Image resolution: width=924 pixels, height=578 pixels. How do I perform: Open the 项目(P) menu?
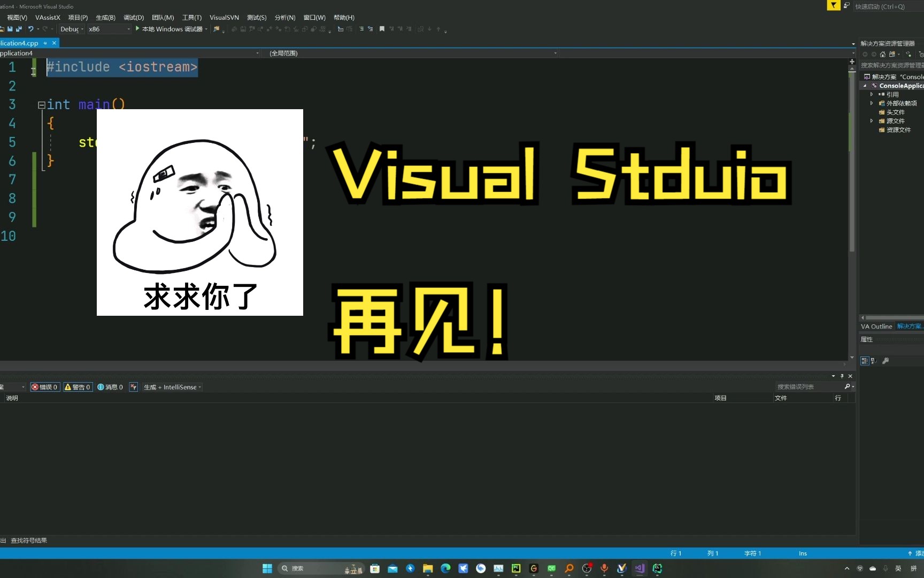coord(78,18)
